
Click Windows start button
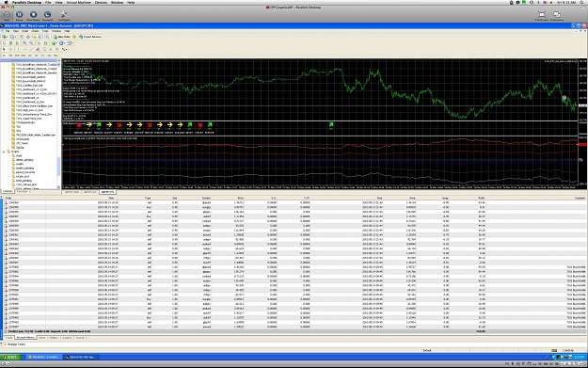(x=10, y=357)
